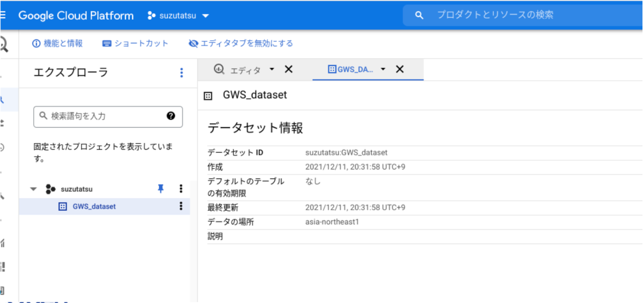
Task: Close the エディタ tab
Action: (x=288, y=69)
